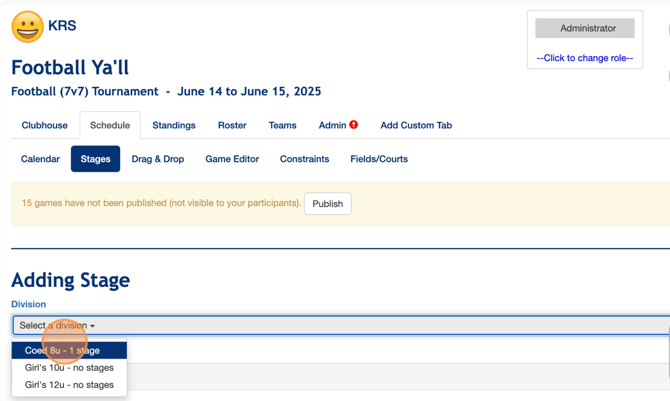Go to the Constraints section
This screenshot has width=670, height=401.
[304, 159]
